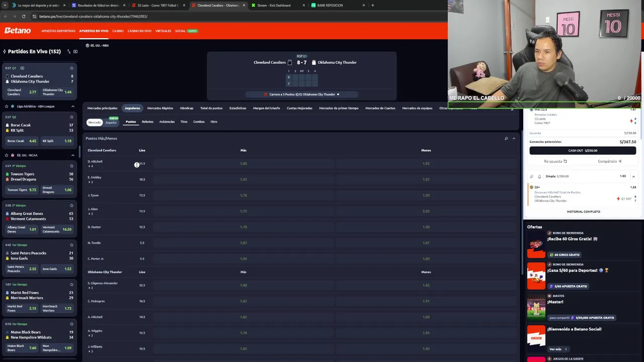The width and height of the screenshot is (644, 362).
Task: Switch to Mercados principales tab
Action: (x=102, y=108)
